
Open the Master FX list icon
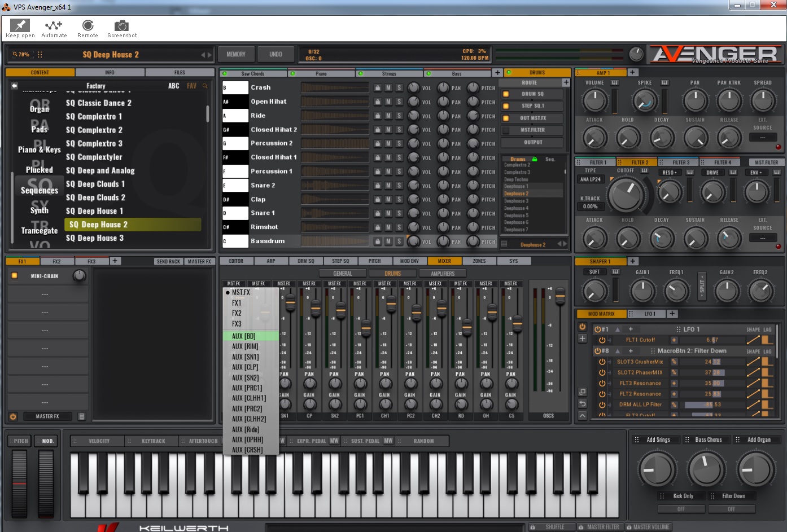tap(82, 416)
